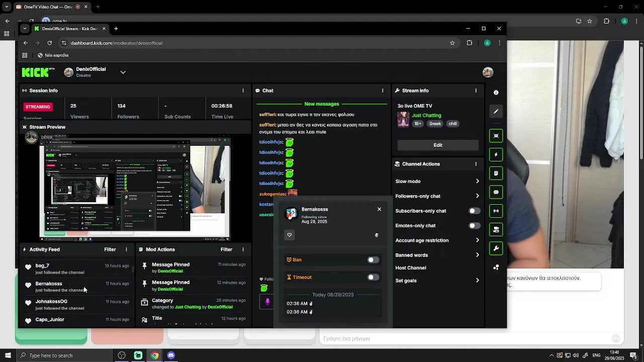Reload the Kick dashboard page
Image resolution: width=644 pixels, height=362 pixels.
(x=49, y=43)
